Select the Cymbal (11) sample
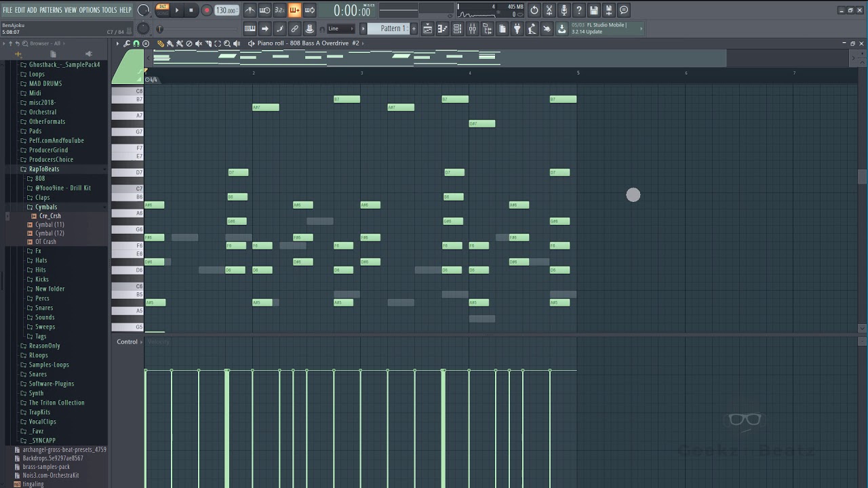868x488 pixels. pyautogui.click(x=50, y=224)
